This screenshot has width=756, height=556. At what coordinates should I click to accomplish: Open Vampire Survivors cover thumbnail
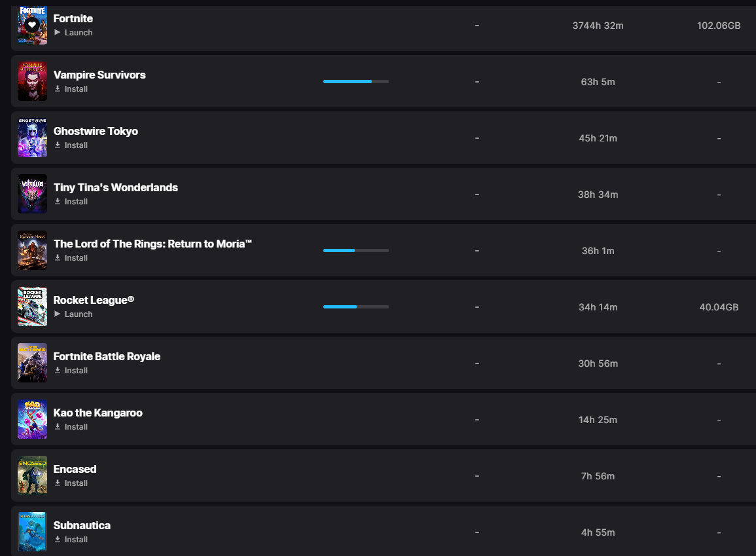pyautogui.click(x=32, y=81)
